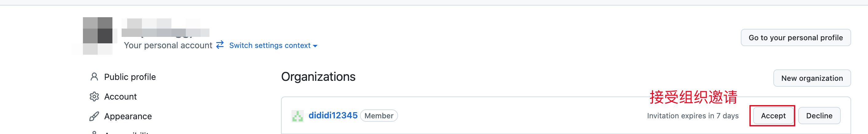This screenshot has width=868, height=134.
Task: Click the person icon beside Public profile
Action: (x=94, y=77)
